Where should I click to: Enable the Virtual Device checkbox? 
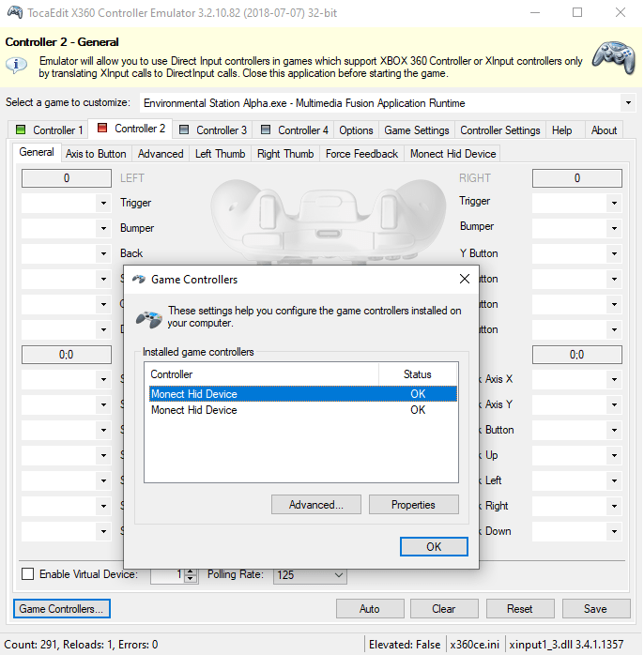coord(27,574)
